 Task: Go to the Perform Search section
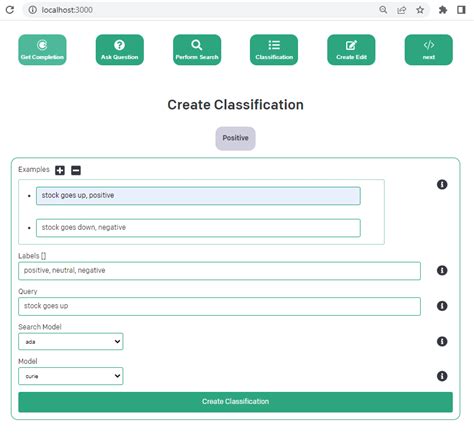[x=197, y=50]
